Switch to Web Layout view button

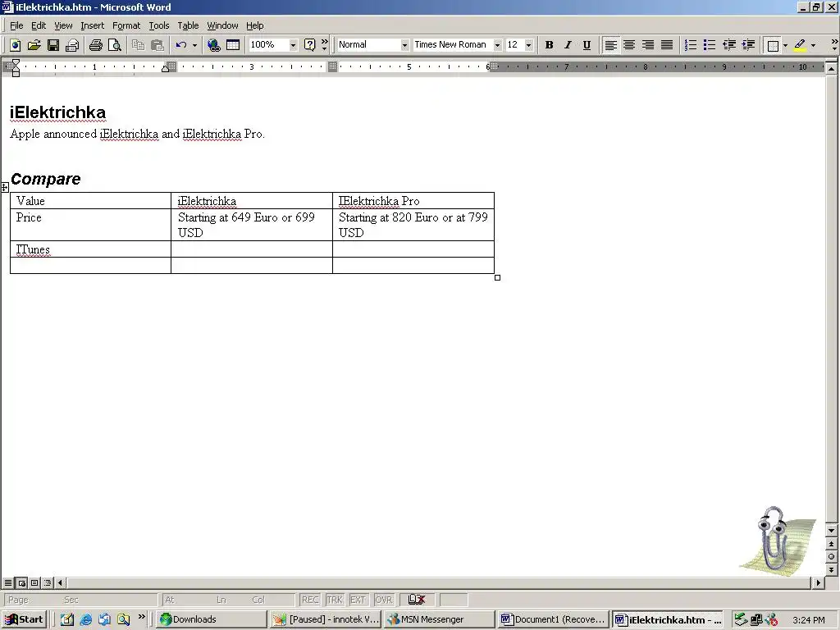coord(22,582)
